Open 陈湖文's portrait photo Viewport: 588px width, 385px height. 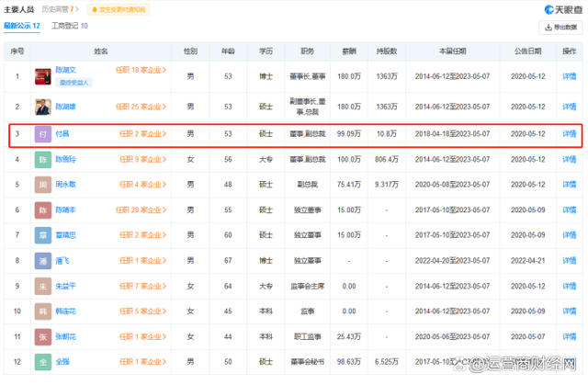click(x=43, y=76)
